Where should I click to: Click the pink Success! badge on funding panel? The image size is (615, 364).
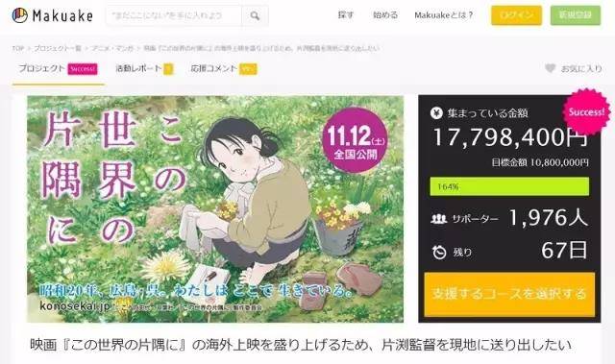(586, 112)
